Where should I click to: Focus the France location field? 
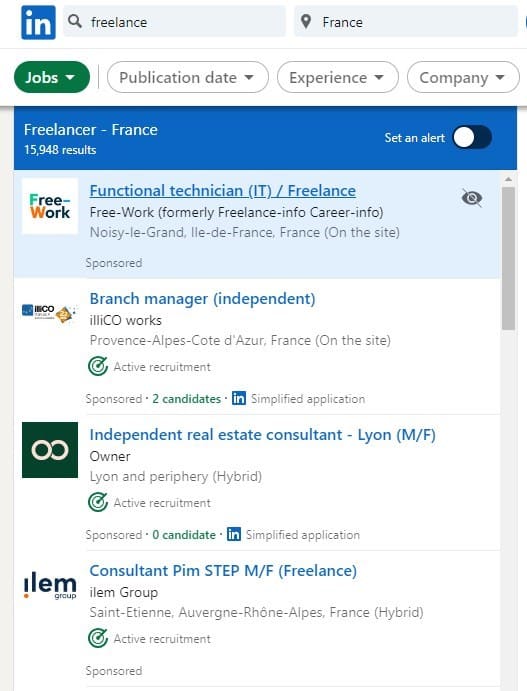(x=405, y=21)
